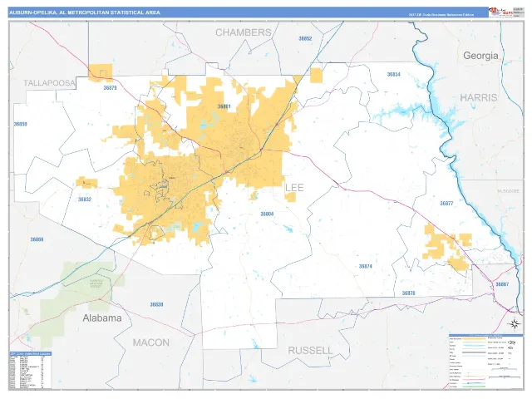Select ZIP code label 36832
Viewport: 532px width, 399px height.
[85, 199]
